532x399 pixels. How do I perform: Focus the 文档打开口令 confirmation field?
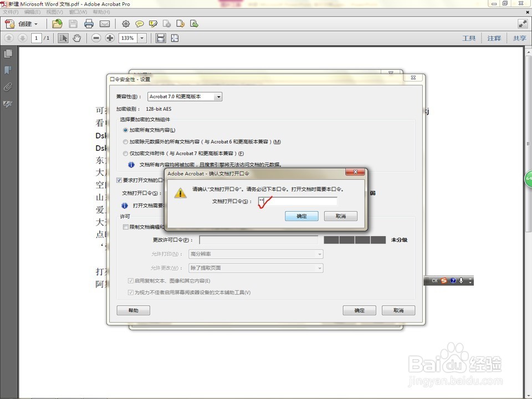tap(298, 201)
